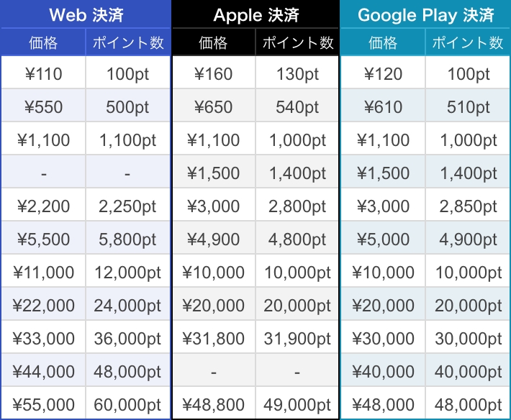Click the Web 決済 header

(86, 14)
